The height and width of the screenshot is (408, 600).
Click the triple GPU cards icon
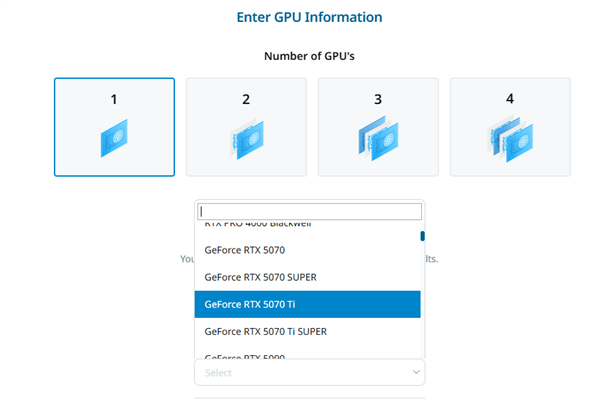[378, 139]
